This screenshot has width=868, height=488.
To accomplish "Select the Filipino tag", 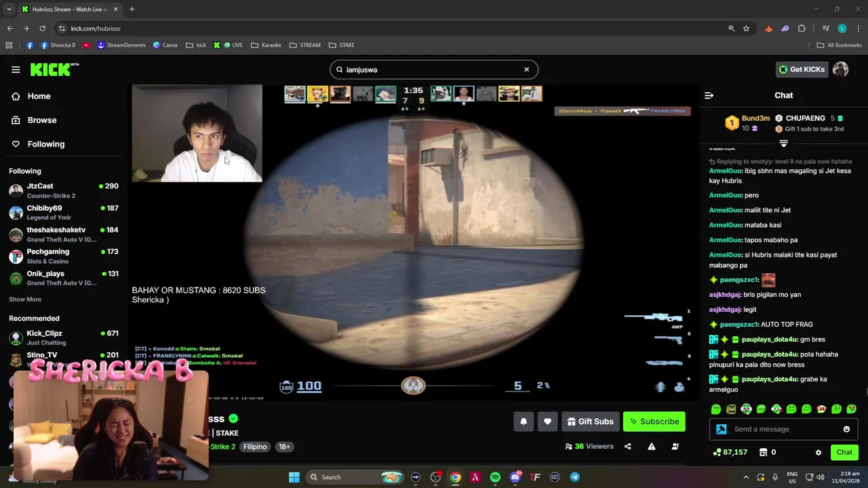I will (255, 447).
